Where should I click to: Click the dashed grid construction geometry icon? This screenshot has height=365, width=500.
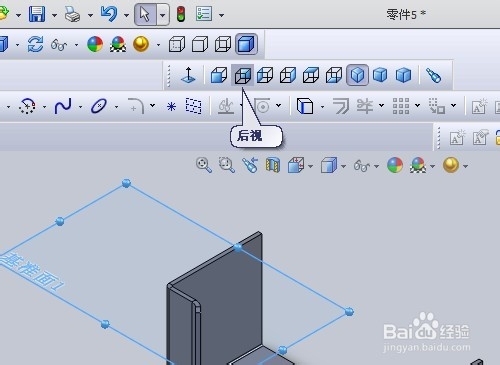click(x=193, y=106)
